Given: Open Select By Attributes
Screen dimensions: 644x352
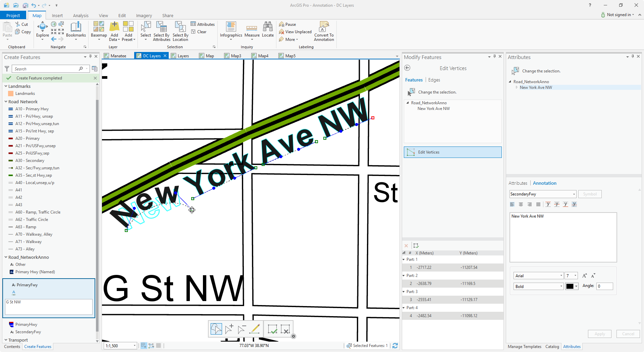Looking at the screenshot, I should [162, 31].
